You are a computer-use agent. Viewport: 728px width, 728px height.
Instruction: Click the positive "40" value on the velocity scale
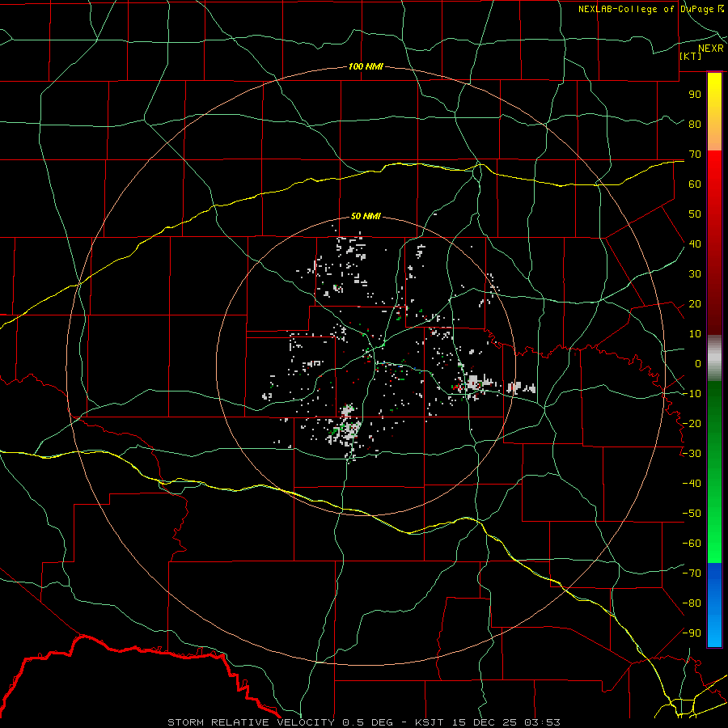click(x=695, y=244)
